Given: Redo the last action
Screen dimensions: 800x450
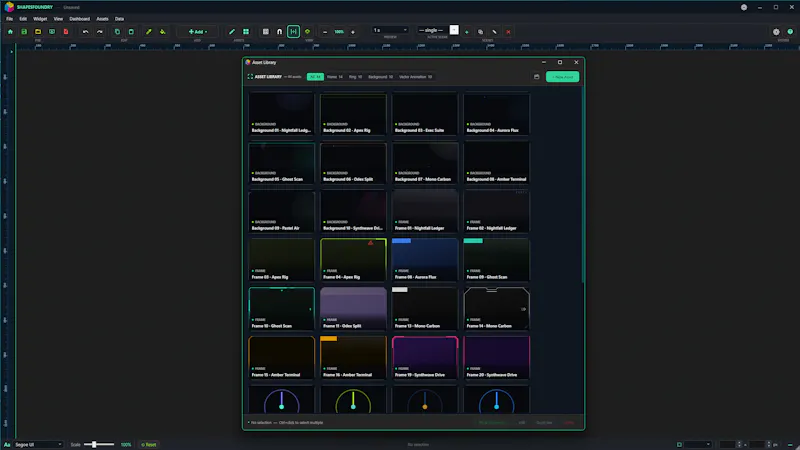Looking at the screenshot, I should click(99, 32).
